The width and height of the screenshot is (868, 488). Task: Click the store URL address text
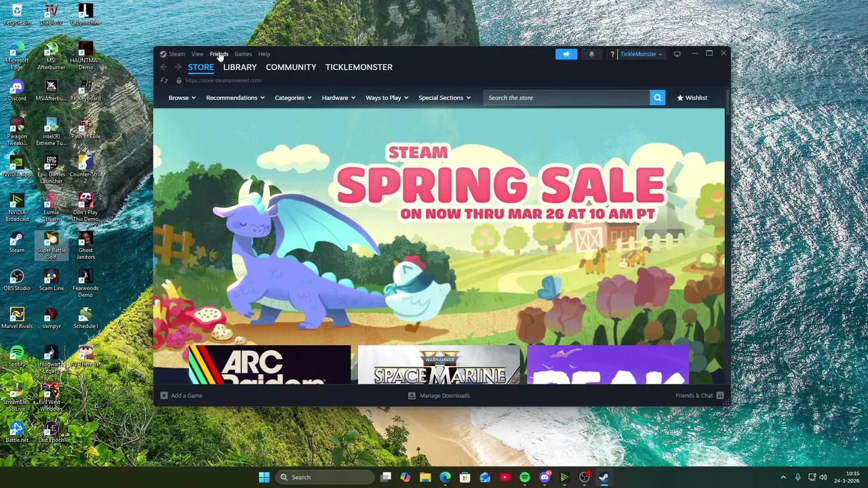click(x=223, y=81)
